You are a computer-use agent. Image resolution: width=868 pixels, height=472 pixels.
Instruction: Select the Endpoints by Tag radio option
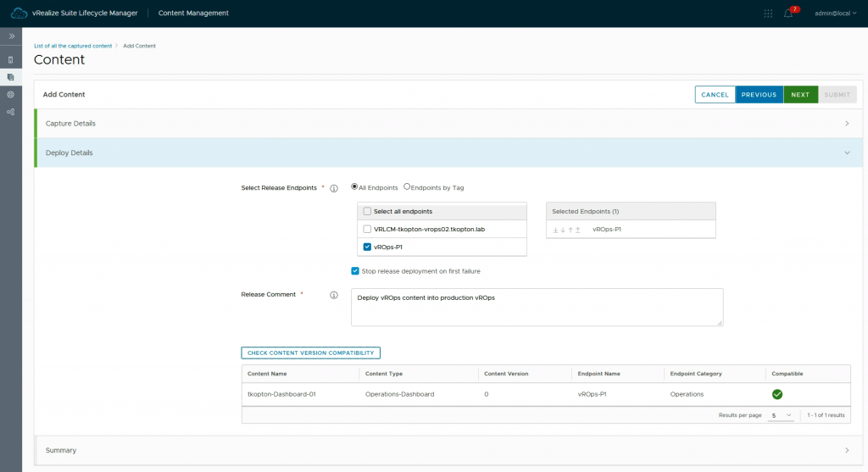[407, 187]
